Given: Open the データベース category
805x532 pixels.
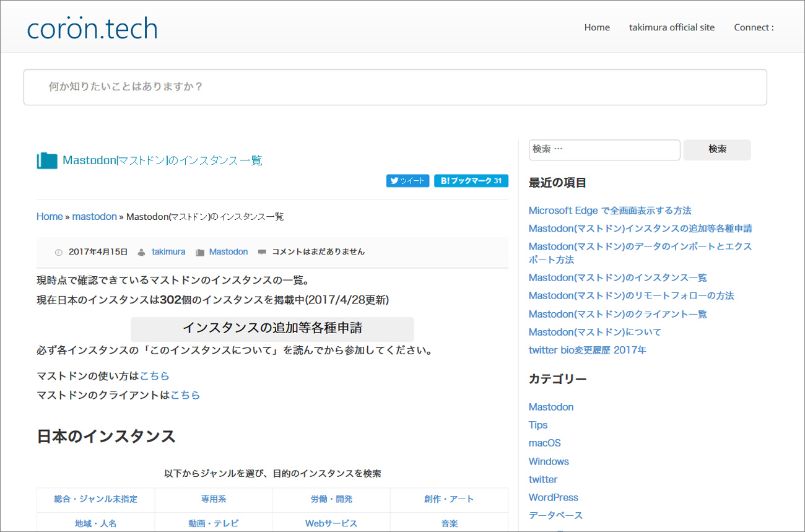Looking at the screenshot, I should click(555, 515).
